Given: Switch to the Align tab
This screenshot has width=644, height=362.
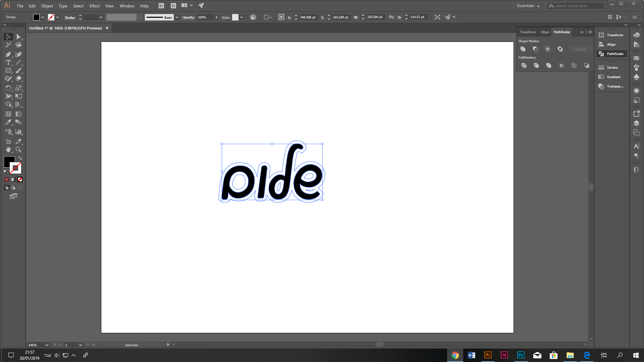Looking at the screenshot, I should [x=544, y=32].
